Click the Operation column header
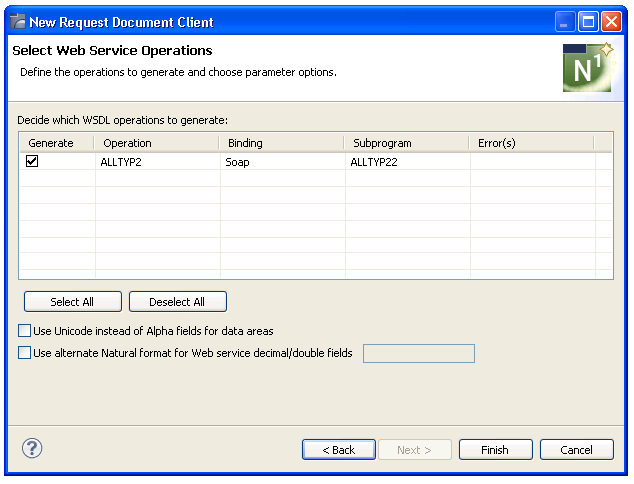 [x=156, y=143]
